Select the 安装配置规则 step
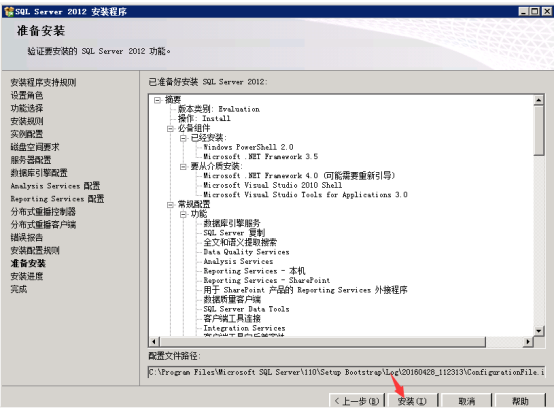554x408 pixels. pyautogui.click(x=35, y=251)
